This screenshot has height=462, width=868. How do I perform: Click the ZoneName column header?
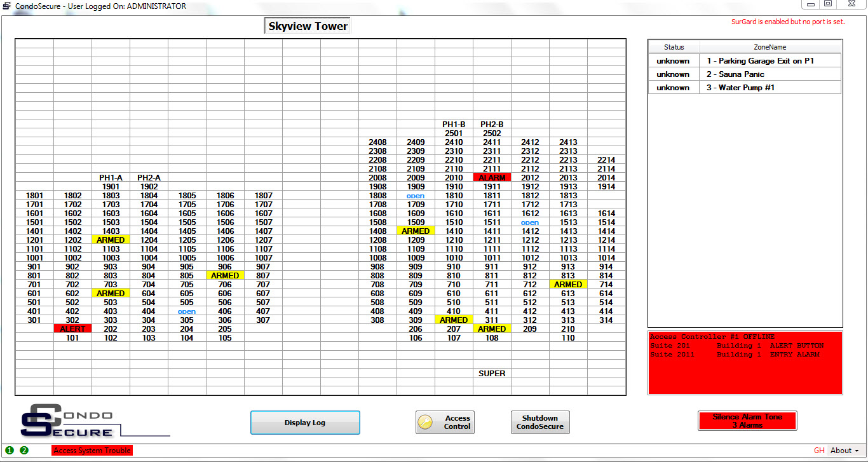770,48
